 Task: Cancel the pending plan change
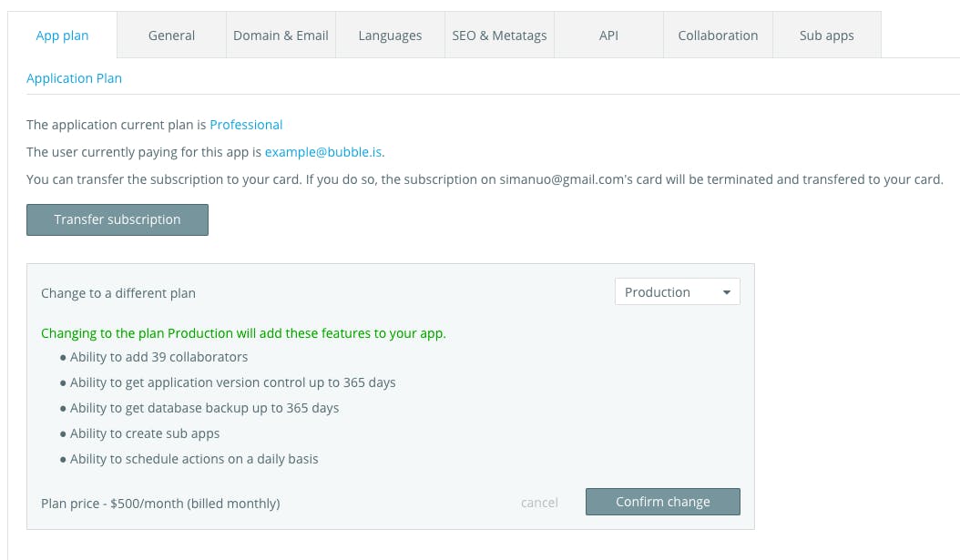click(539, 502)
